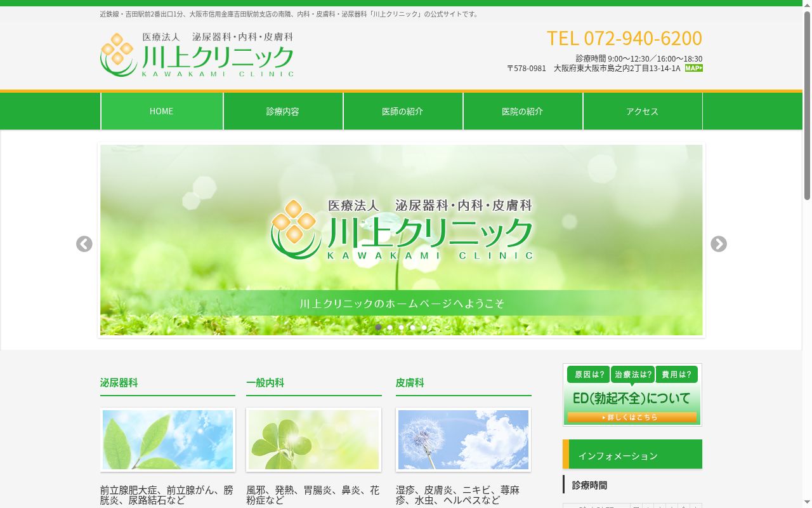Click the ED(勃起不全)について banner

tap(632, 394)
